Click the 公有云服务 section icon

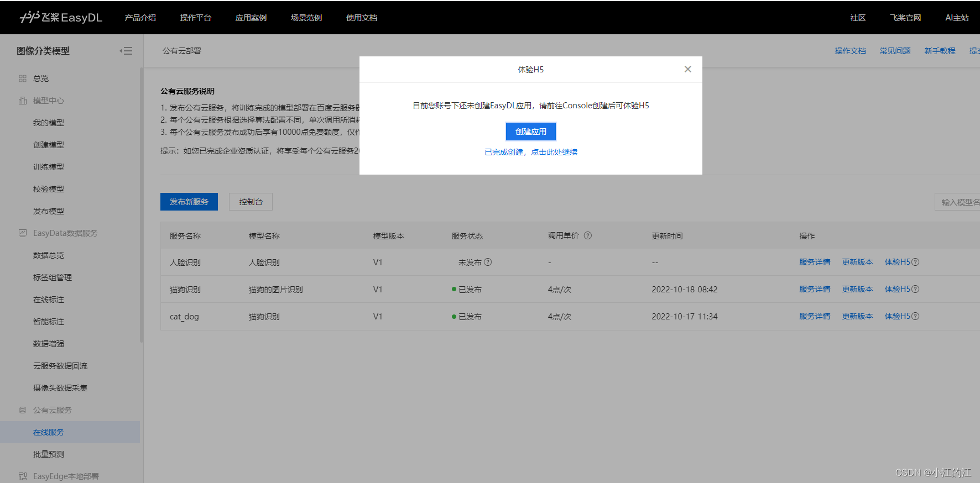[23, 410]
